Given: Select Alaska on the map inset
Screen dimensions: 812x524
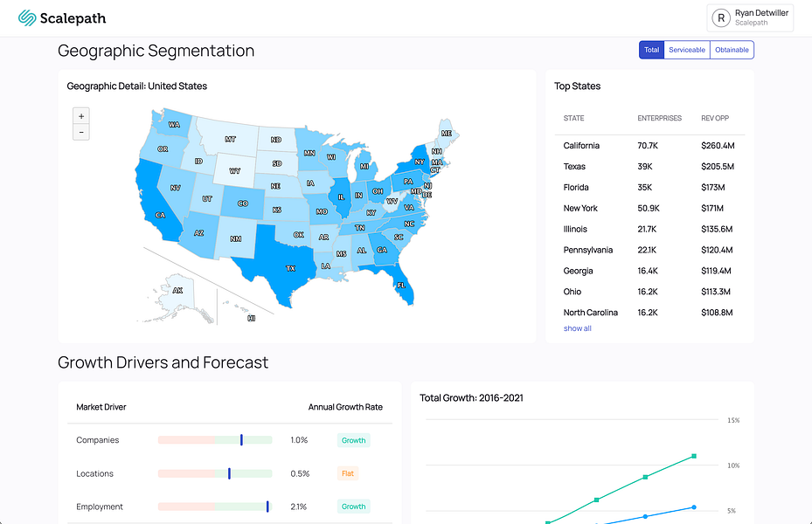Looking at the screenshot, I should [x=177, y=290].
